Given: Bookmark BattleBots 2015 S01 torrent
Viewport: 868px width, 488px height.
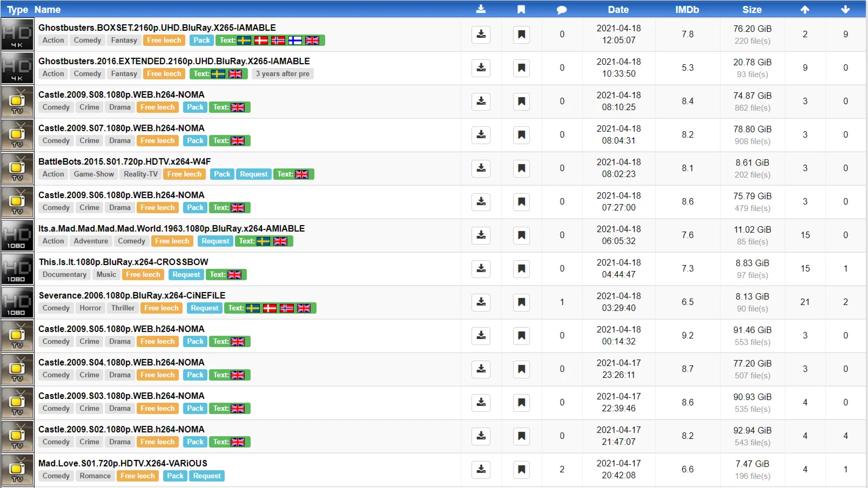Looking at the screenshot, I should click(x=521, y=168).
